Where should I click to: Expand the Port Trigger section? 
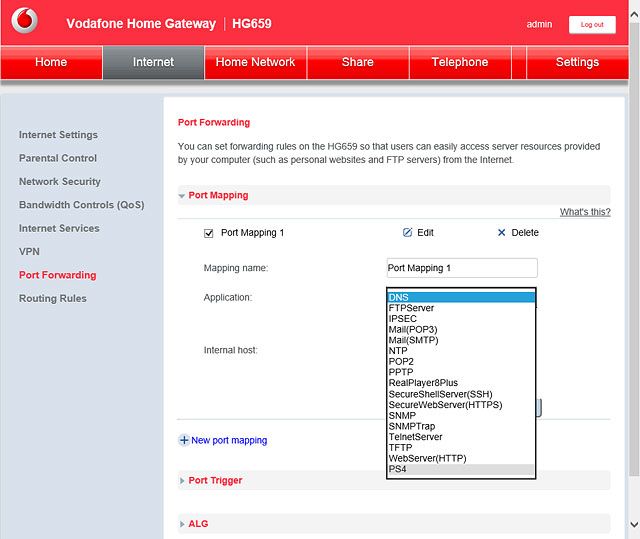pos(182,481)
